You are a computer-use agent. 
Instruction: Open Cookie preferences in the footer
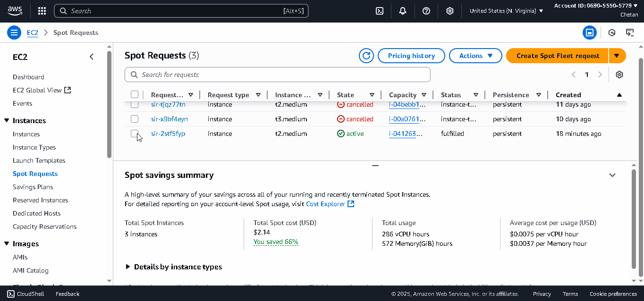point(613,294)
